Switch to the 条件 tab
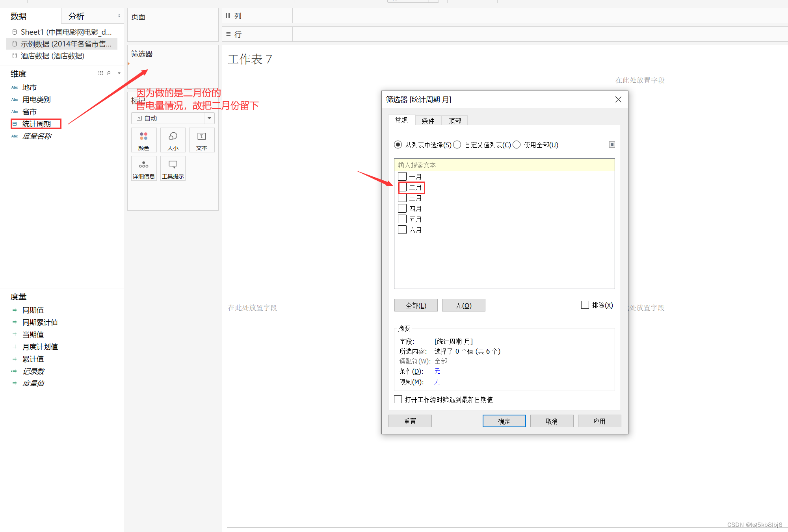This screenshot has height=532, width=788. click(x=428, y=121)
